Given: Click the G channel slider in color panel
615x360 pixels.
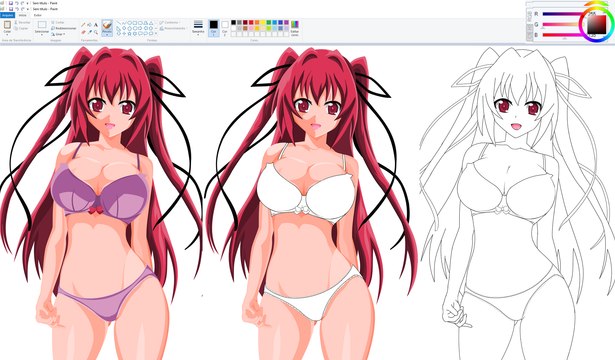Looking at the screenshot, I should click(x=562, y=24).
